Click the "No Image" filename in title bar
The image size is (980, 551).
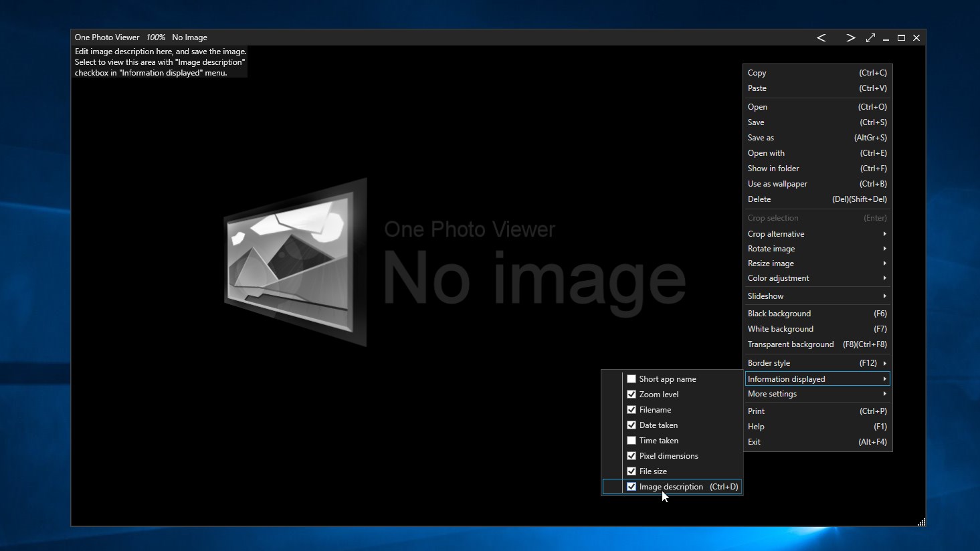(x=189, y=37)
